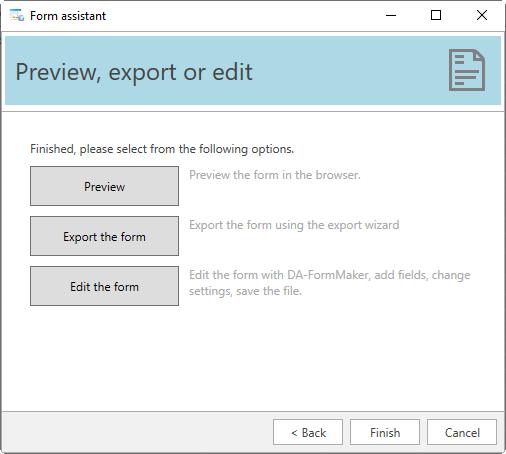Image resolution: width=506 pixels, height=454 pixels.
Task: Click the 'Finished, please select' instruction line
Action: point(162,149)
